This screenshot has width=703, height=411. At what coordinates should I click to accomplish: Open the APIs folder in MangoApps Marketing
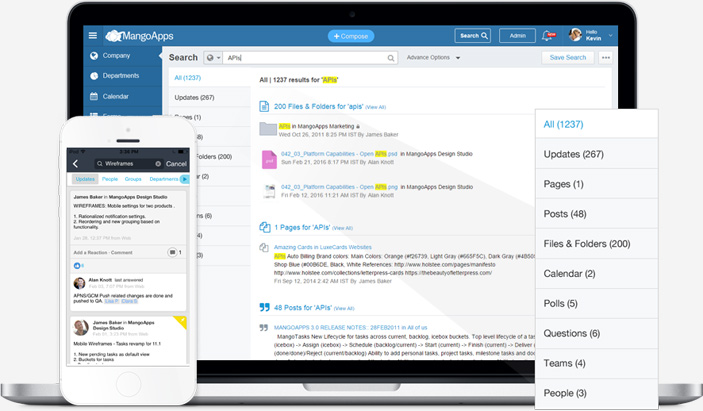tap(284, 126)
